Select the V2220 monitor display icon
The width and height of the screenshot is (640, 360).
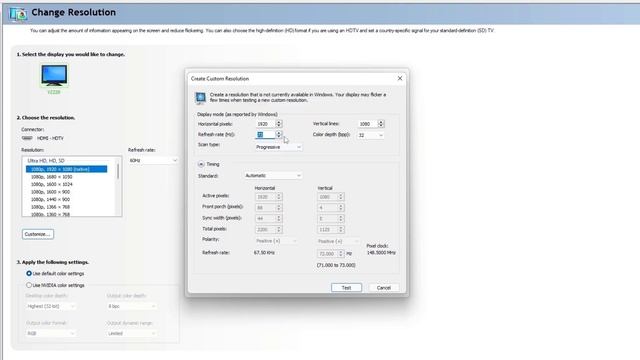coord(54,76)
